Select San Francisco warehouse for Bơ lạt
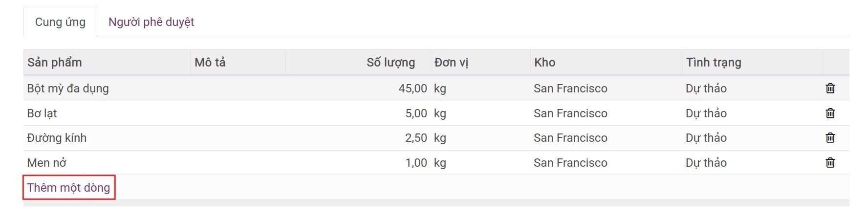The image size is (868, 221). (570, 113)
